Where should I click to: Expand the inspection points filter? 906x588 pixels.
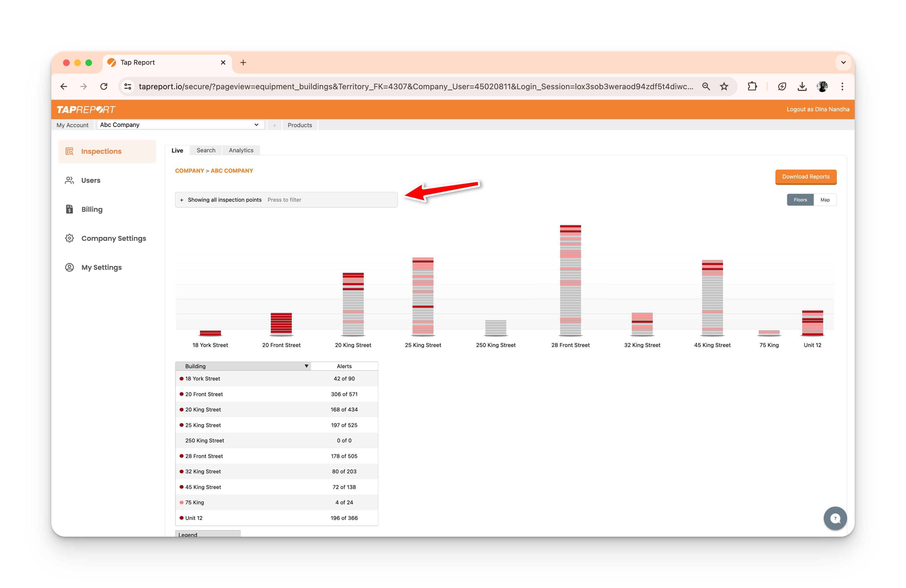click(x=286, y=200)
